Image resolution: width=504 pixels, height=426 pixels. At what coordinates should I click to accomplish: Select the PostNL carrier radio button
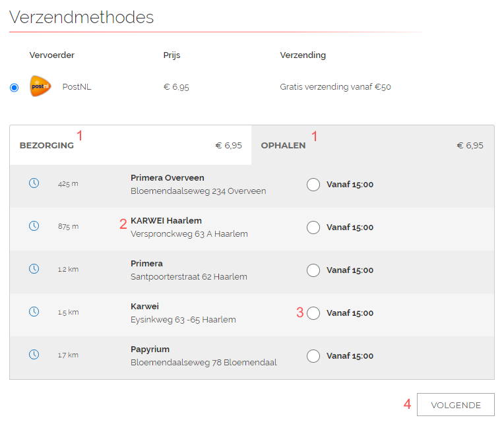(x=14, y=88)
